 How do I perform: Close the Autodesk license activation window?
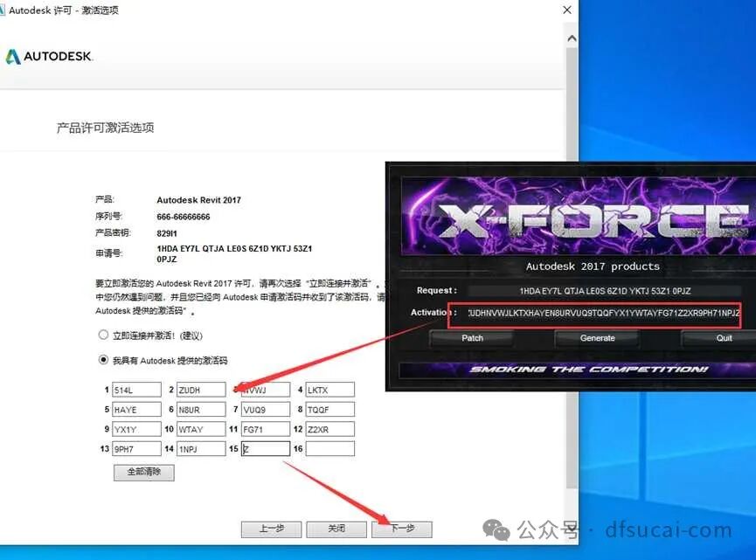(x=567, y=10)
